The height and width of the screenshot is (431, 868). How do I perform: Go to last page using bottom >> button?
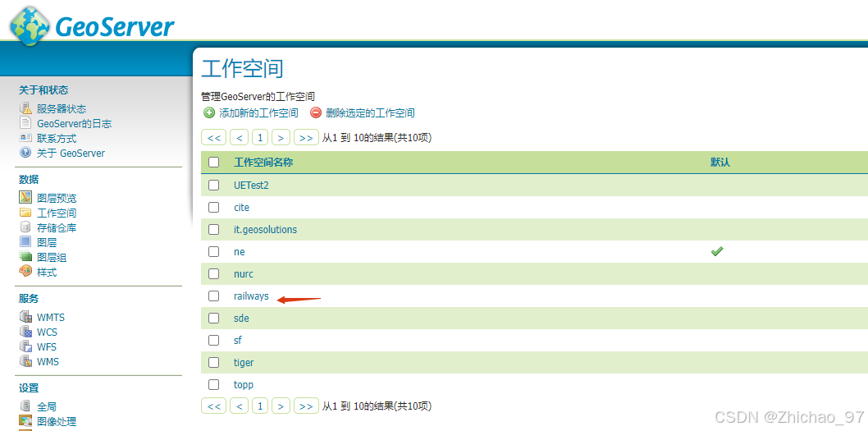coord(306,406)
